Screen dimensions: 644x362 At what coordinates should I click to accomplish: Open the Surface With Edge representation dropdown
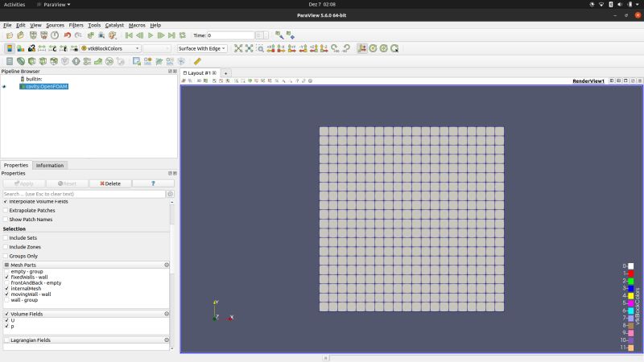click(x=202, y=48)
